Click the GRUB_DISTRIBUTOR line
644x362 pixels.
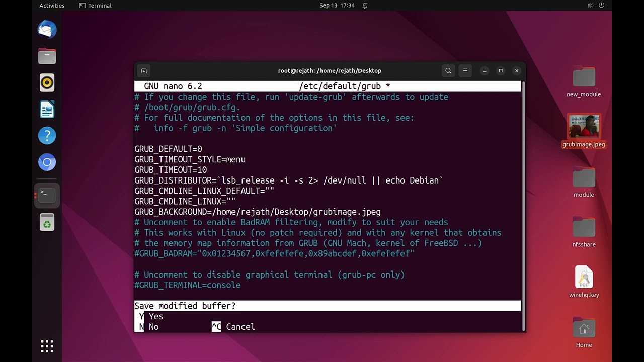(289, 180)
